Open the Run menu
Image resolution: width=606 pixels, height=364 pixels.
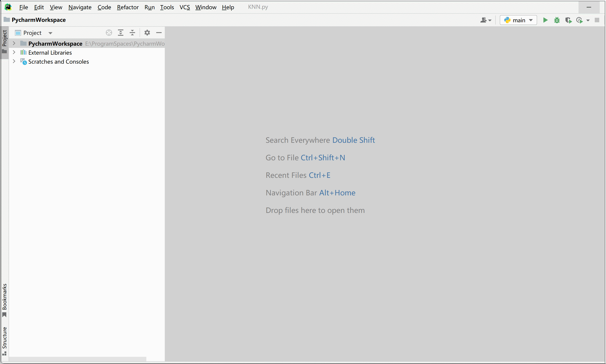pos(149,7)
